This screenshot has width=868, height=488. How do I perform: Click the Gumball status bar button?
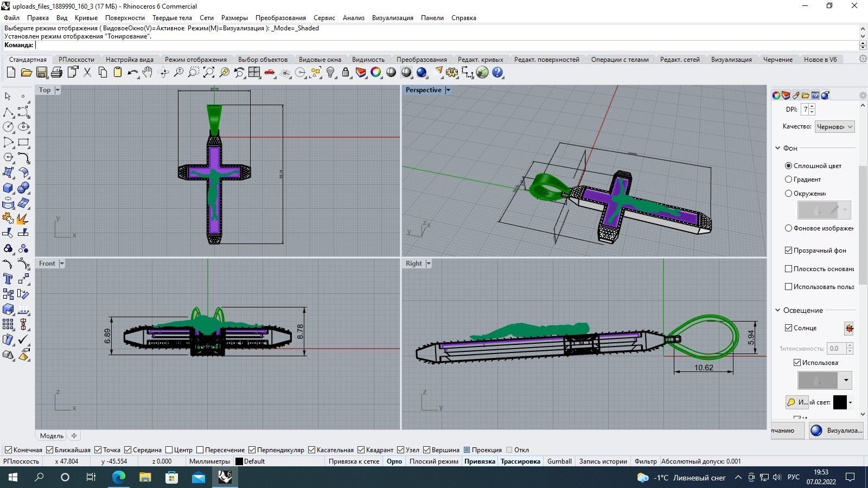(x=559, y=461)
